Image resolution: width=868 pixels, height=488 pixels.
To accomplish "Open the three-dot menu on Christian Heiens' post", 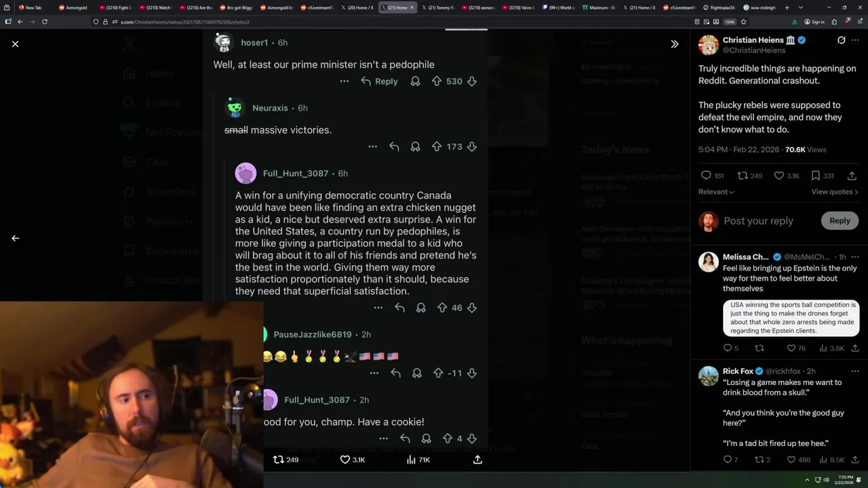I will pyautogui.click(x=857, y=40).
